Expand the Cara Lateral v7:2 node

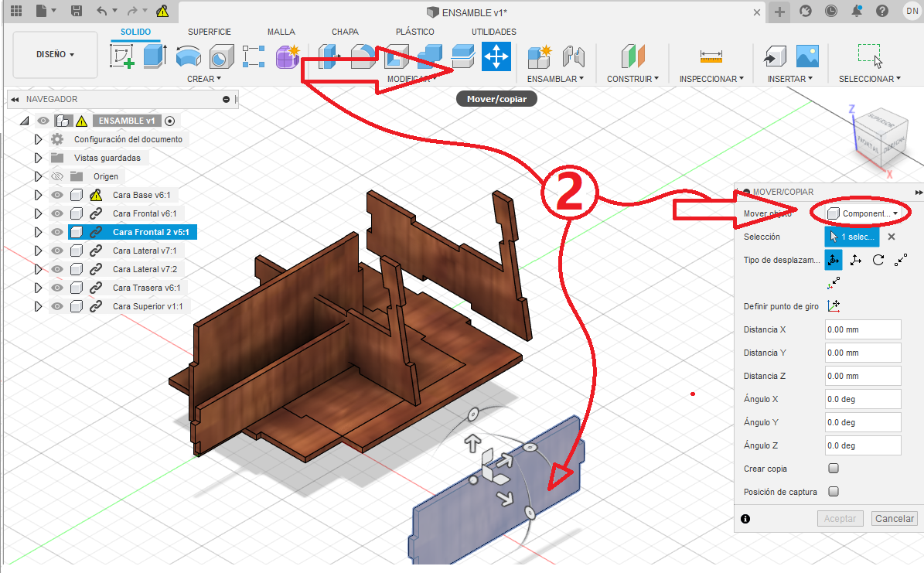tap(39, 269)
